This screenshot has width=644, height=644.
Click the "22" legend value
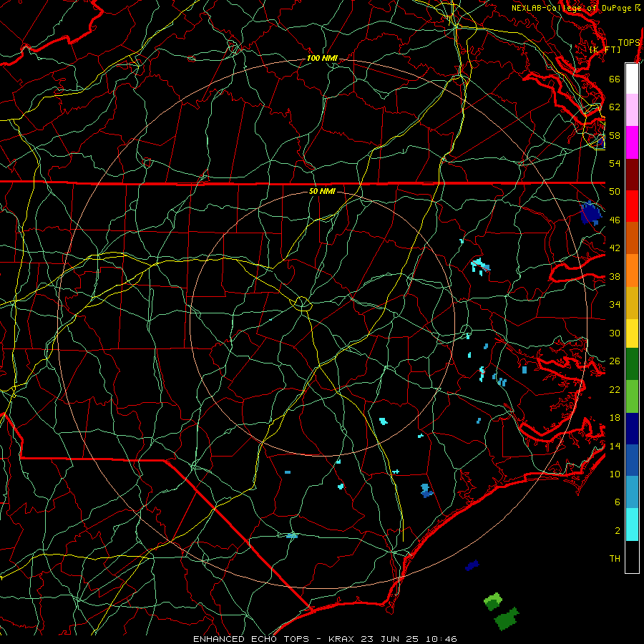615,390
